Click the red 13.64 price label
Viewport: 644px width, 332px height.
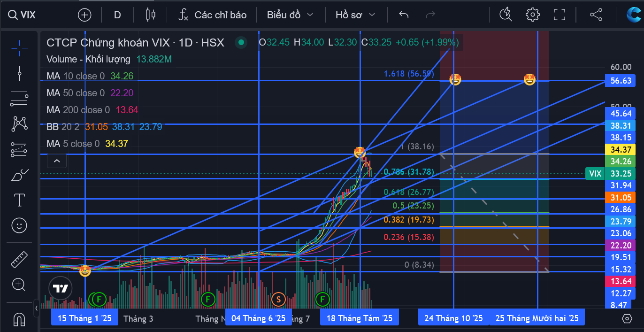[621, 281]
